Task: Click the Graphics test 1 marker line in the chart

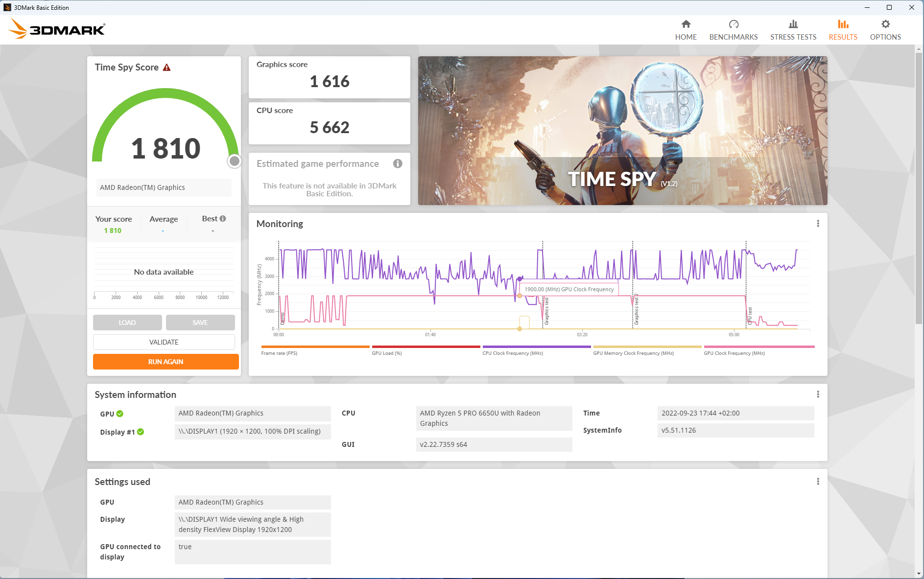Action: tap(543, 285)
